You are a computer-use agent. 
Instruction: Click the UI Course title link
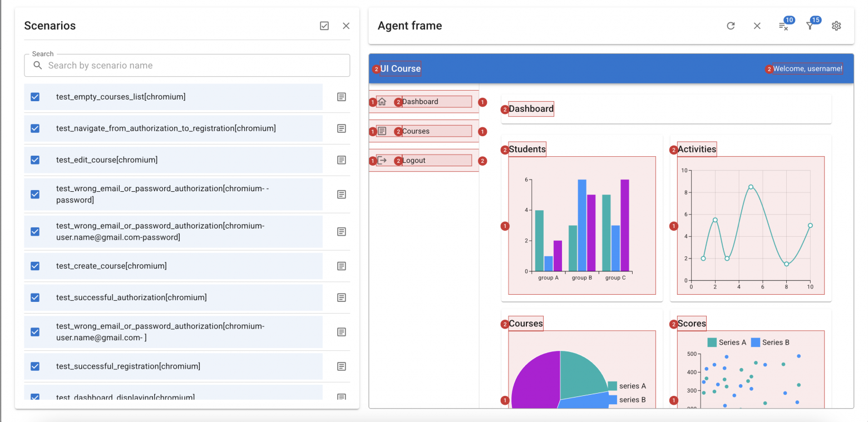coord(400,69)
